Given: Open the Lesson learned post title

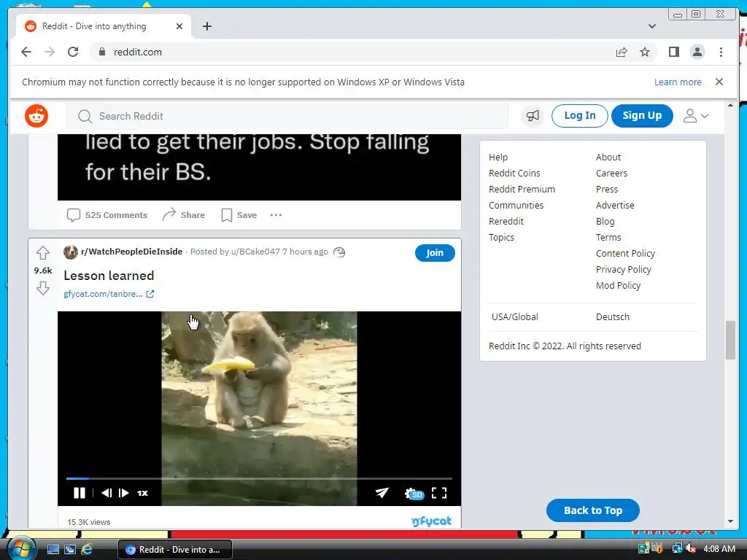Looking at the screenshot, I should (x=109, y=276).
